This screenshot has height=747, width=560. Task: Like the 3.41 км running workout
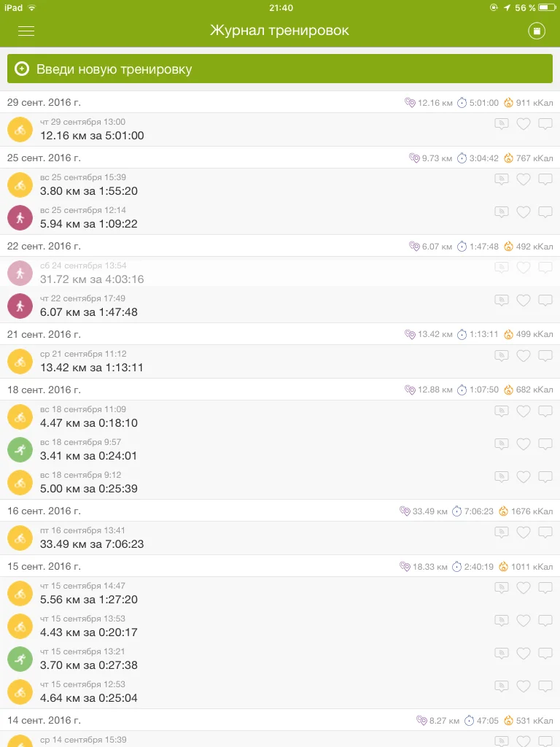[x=523, y=444]
